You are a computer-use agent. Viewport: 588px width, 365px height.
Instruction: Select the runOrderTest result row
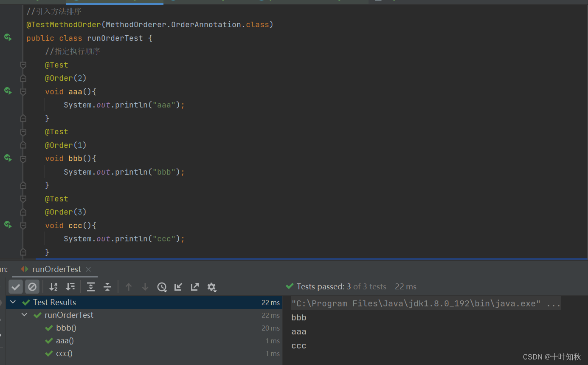tap(144, 315)
